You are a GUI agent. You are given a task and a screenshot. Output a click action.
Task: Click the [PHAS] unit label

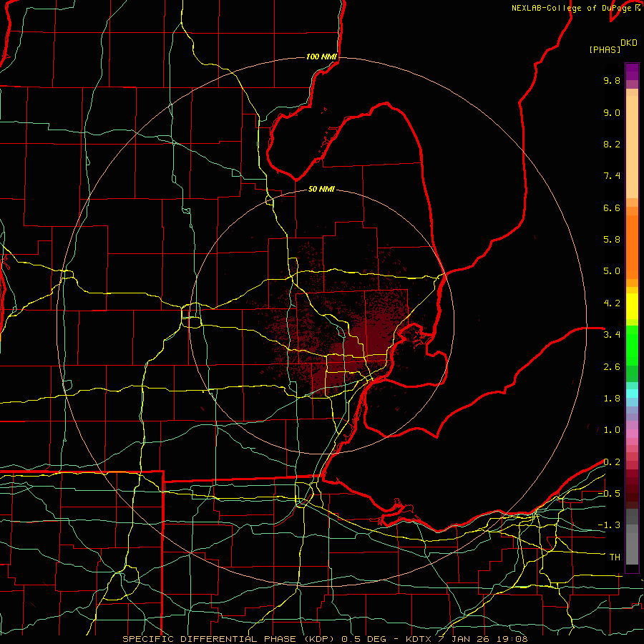605,50
